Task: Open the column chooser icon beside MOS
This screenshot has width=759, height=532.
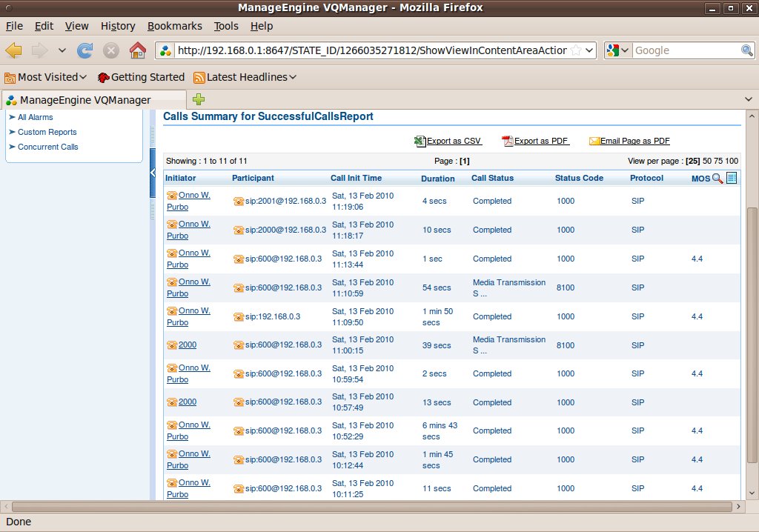Action: click(x=732, y=178)
